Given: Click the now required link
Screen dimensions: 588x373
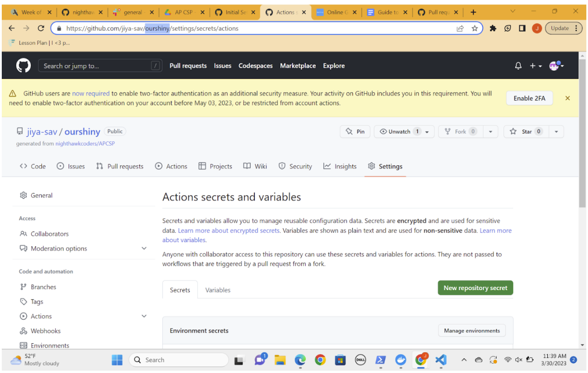Looking at the screenshot, I should coord(91,93).
